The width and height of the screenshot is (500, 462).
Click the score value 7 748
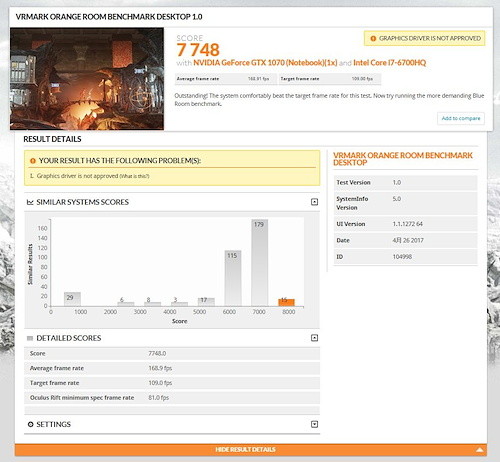(x=198, y=50)
